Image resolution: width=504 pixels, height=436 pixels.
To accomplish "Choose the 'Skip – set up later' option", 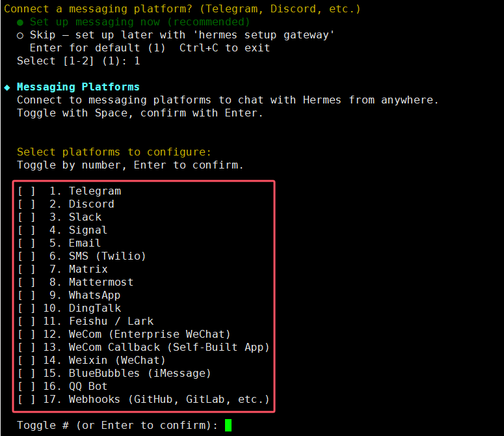I will 21,35.
